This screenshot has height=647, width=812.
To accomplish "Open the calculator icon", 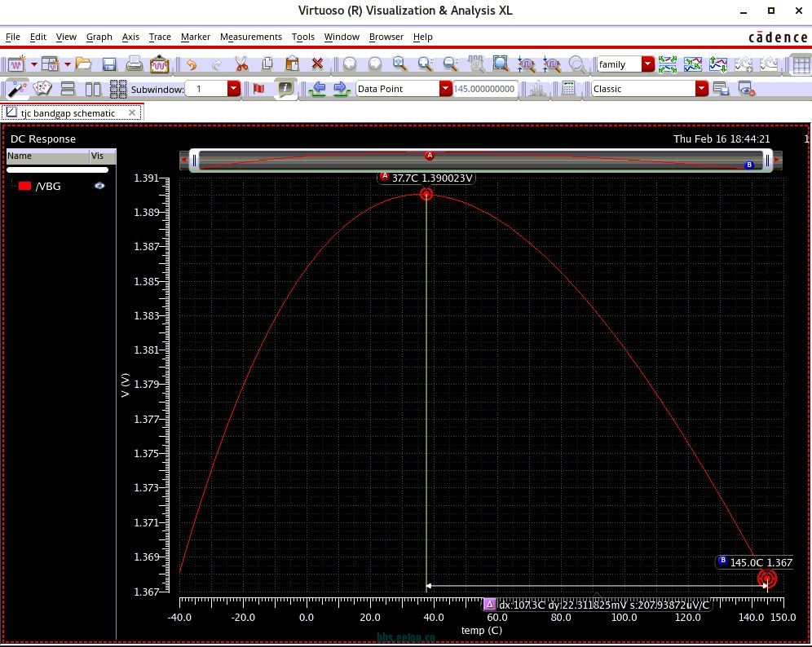I will (x=568, y=89).
